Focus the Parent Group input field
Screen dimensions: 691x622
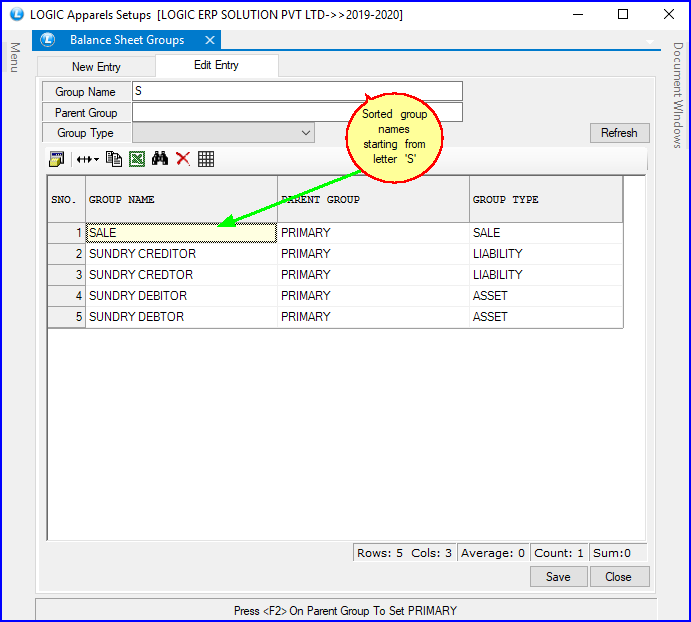[x=297, y=112]
